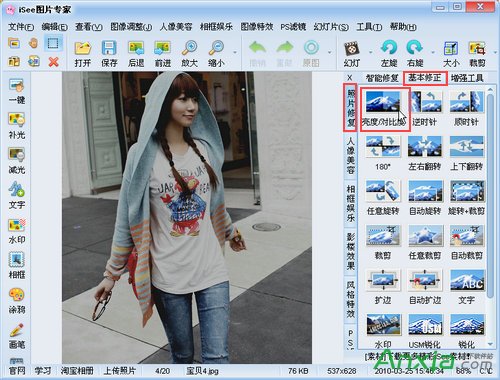The width and height of the screenshot is (500, 380).
Task: Rotate left with the 左旋 icon
Action: click(389, 53)
